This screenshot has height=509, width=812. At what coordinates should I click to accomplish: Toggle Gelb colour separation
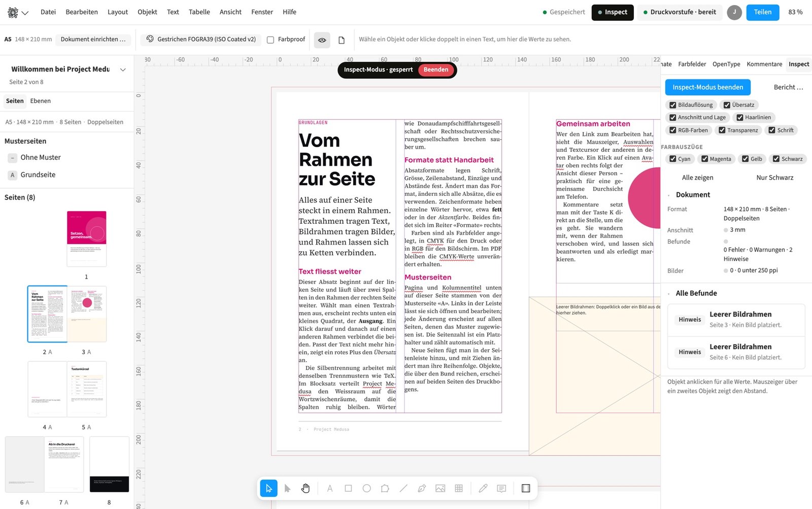(745, 159)
